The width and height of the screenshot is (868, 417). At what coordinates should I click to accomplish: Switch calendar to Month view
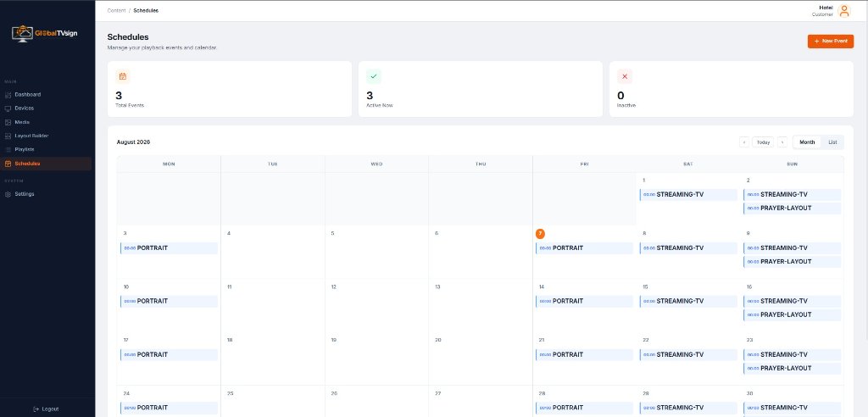pyautogui.click(x=807, y=142)
